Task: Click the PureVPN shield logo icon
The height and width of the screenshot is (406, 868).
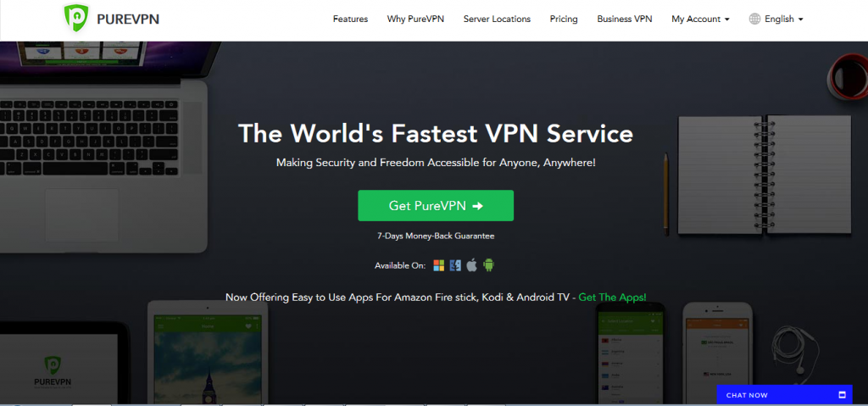Action: point(78,19)
